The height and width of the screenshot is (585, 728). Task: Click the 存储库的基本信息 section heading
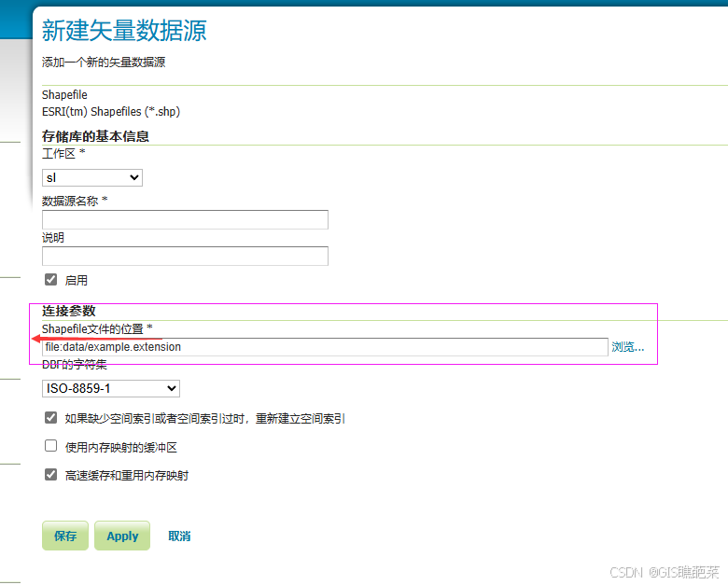pos(95,136)
